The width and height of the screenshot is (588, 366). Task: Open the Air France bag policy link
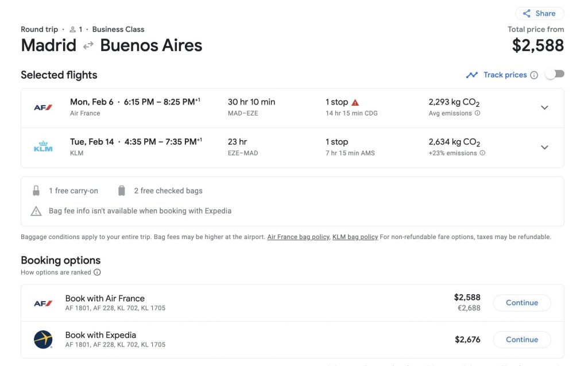[298, 237]
